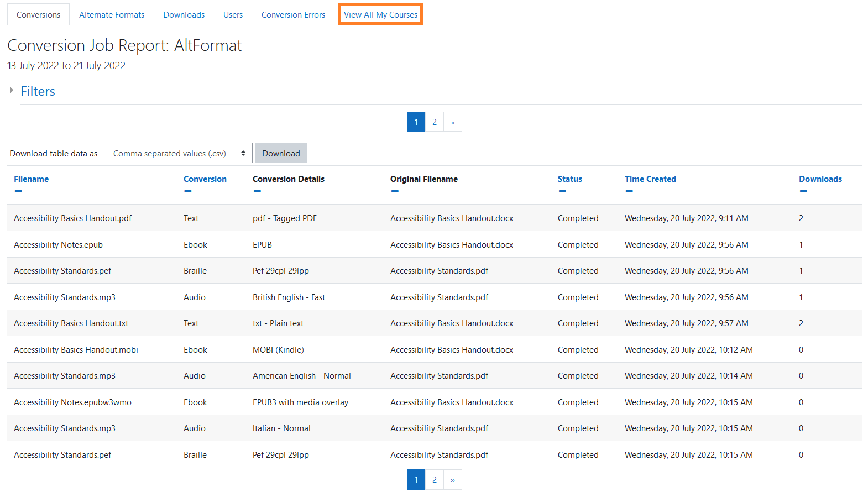Click the Download button
The width and height of the screenshot is (868, 492).
pos(281,153)
